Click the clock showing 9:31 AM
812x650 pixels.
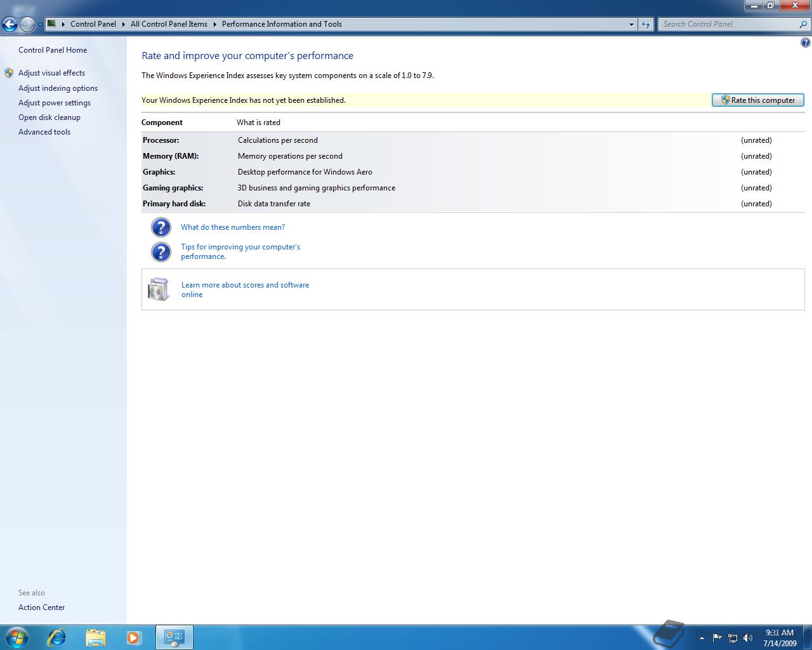tap(780, 638)
